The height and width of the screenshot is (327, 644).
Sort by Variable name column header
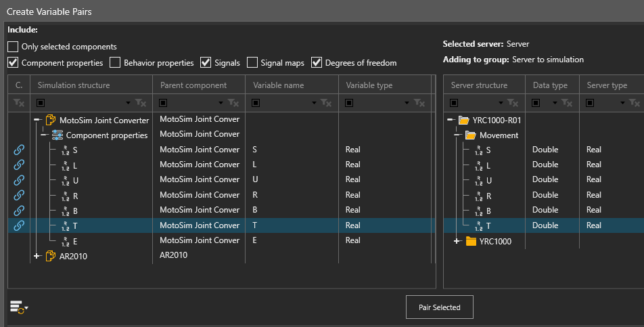tap(279, 85)
